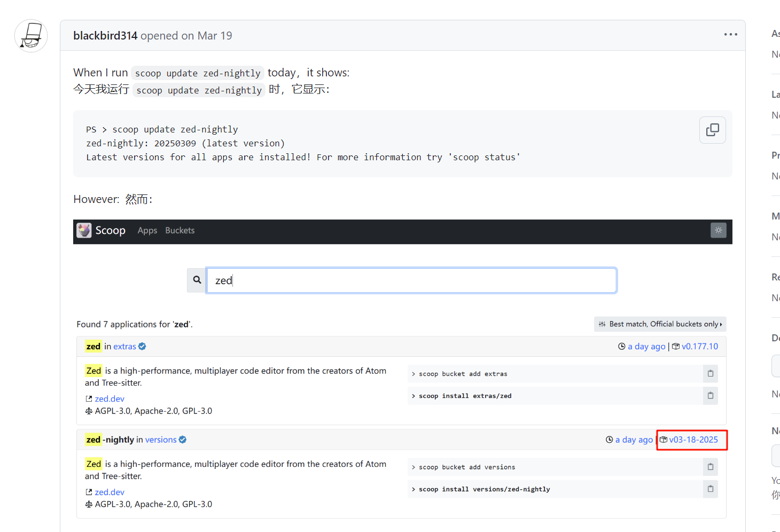
Task: Open the v03-18-2025 version link
Action: pyautogui.click(x=693, y=440)
